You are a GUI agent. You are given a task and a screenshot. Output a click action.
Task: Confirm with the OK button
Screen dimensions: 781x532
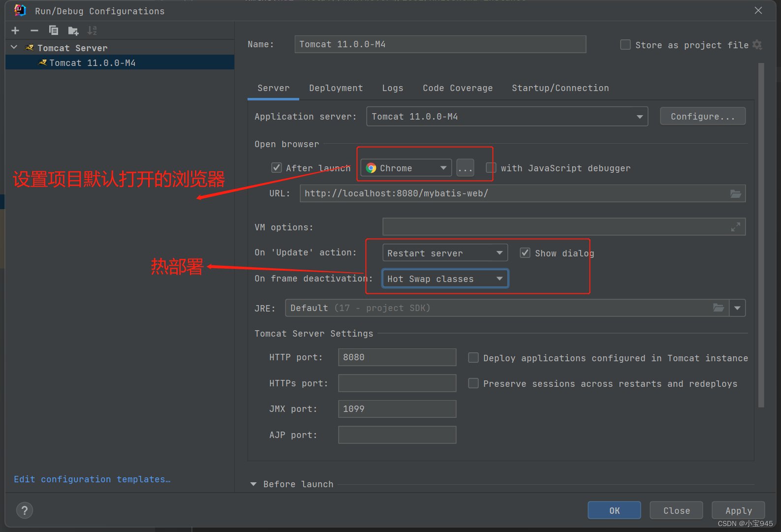pos(614,510)
